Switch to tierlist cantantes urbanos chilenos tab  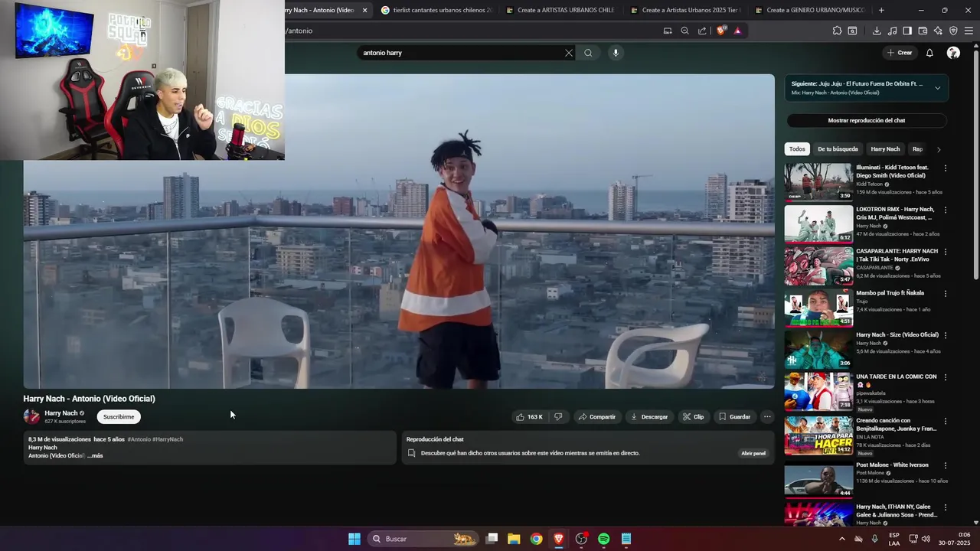436,10
